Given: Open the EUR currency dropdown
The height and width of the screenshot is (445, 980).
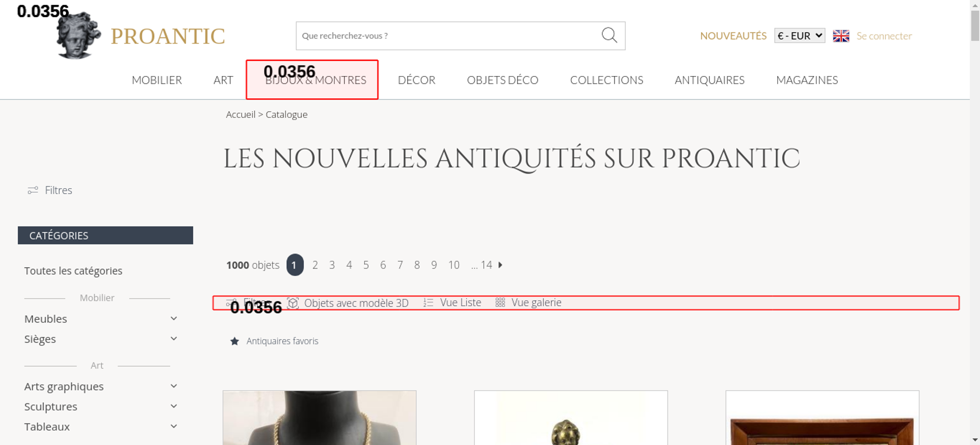Looking at the screenshot, I should (799, 36).
